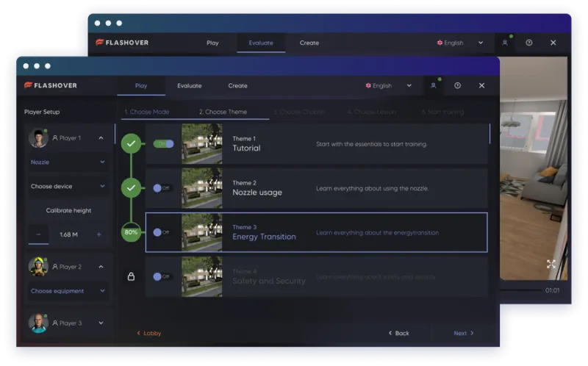The image size is (588, 366).
Task: Open the help icon in front window
Action: tap(457, 85)
